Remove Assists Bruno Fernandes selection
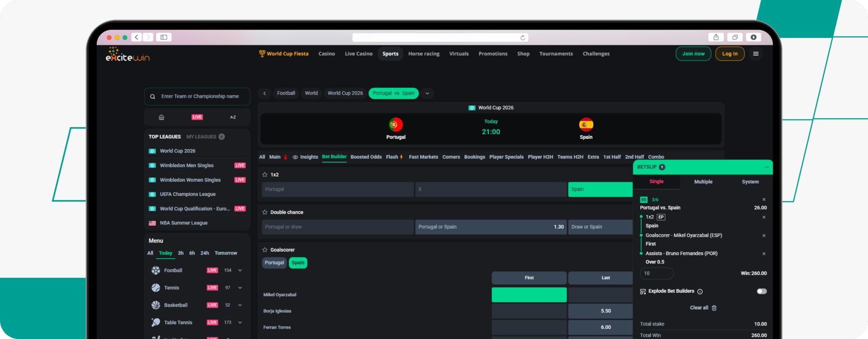Image resolution: width=868 pixels, height=339 pixels. point(764,254)
